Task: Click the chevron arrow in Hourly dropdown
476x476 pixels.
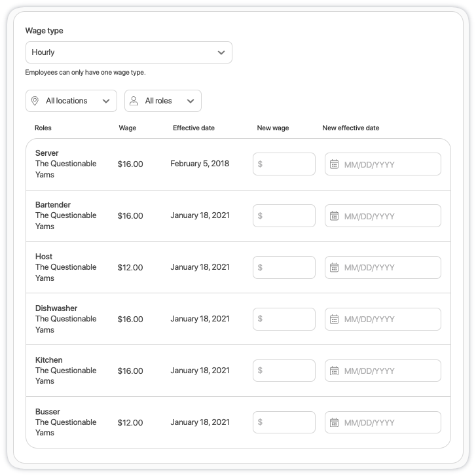Action: pyautogui.click(x=221, y=52)
